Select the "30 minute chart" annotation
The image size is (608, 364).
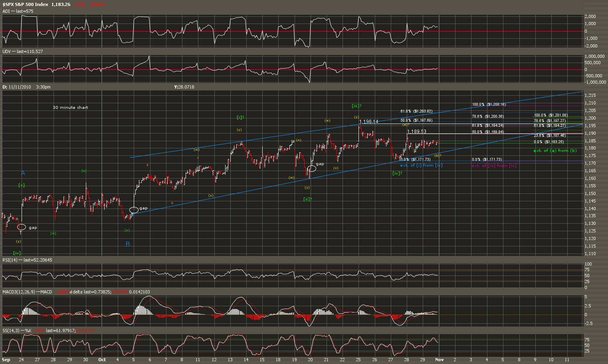click(x=70, y=108)
